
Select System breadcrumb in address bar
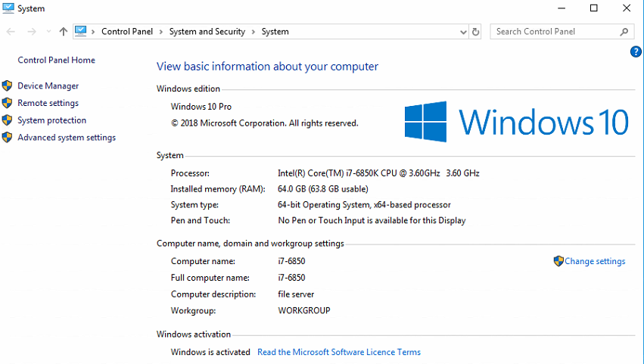click(275, 32)
